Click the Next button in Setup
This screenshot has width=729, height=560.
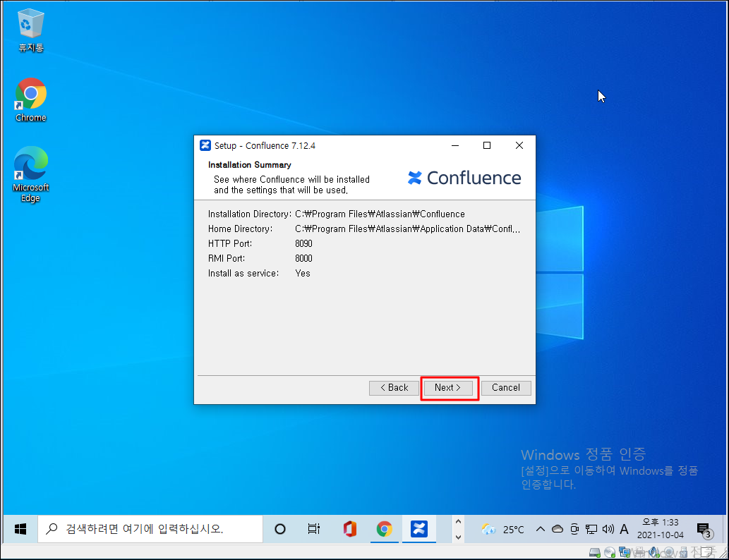point(447,388)
